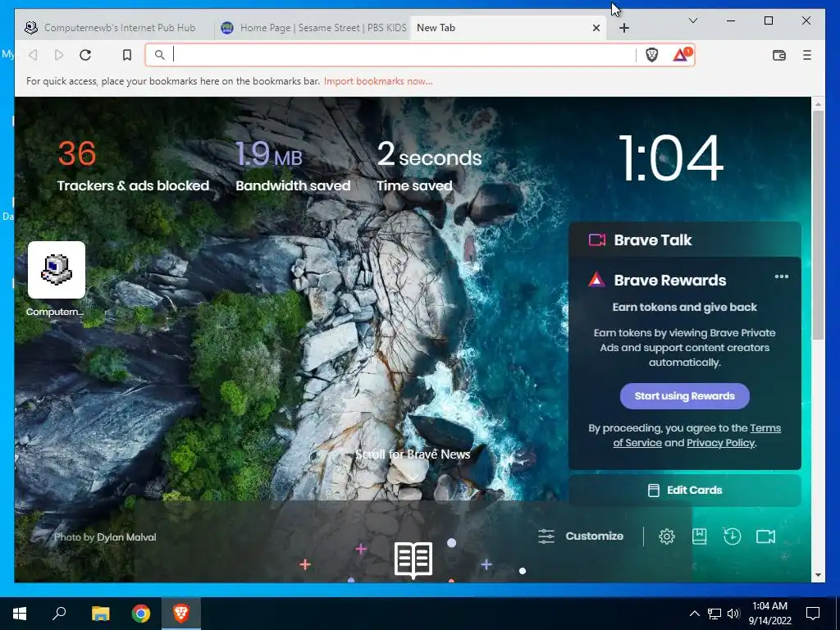Click the Brave News book icon
Screen dimensions: 840x630
click(x=413, y=560)
